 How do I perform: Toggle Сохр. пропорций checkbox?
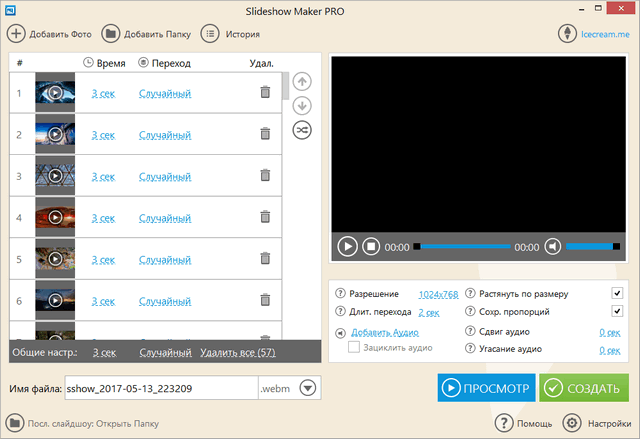(617, 312)
